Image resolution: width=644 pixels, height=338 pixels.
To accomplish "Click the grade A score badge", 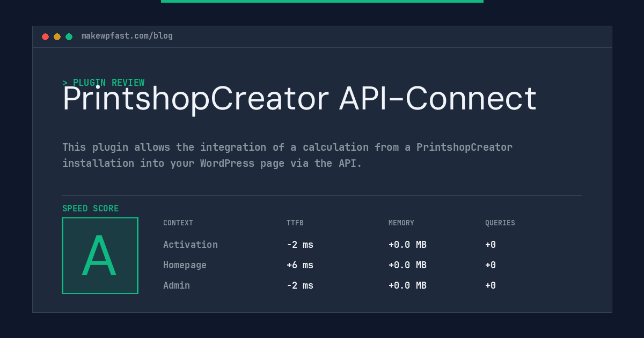I will tap(100, 255).
